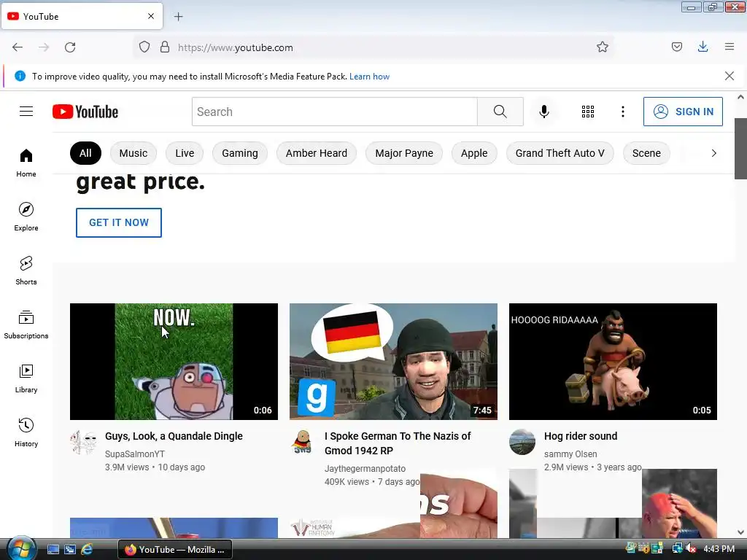Go to Home in the sidebar
This screenshot has height=560, width=747.
coord(26,163)
